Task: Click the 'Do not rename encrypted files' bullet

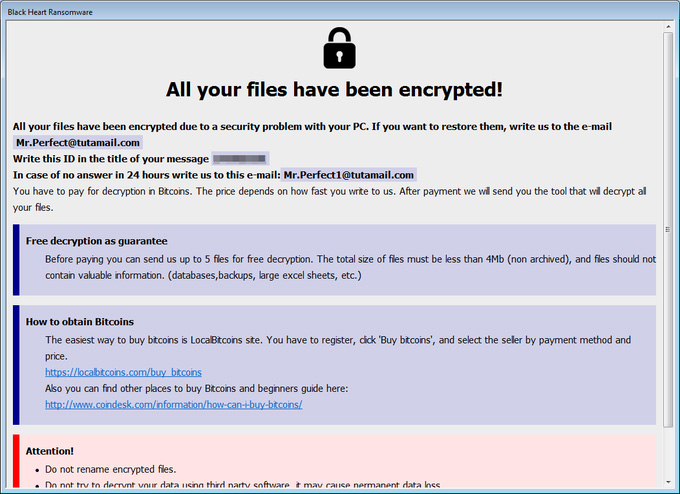Action: point(111,469)
